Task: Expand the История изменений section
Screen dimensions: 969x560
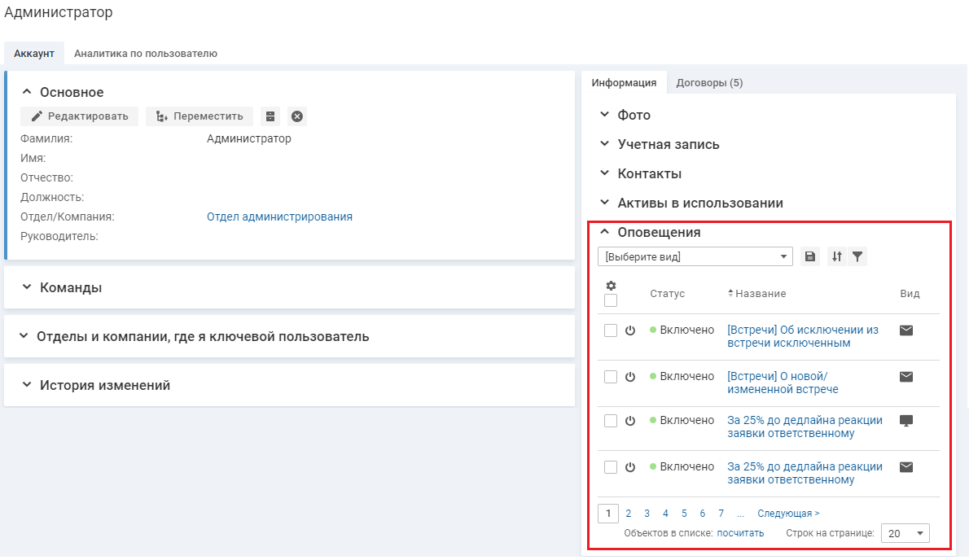Action: point(104,385)
